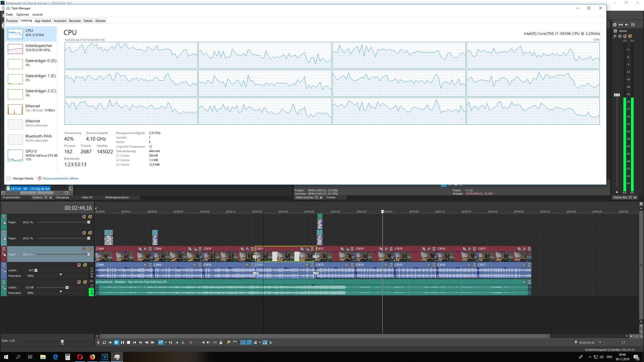
Task: Click the timeline ruler at 00:03:00
Action: coord(409,212)
